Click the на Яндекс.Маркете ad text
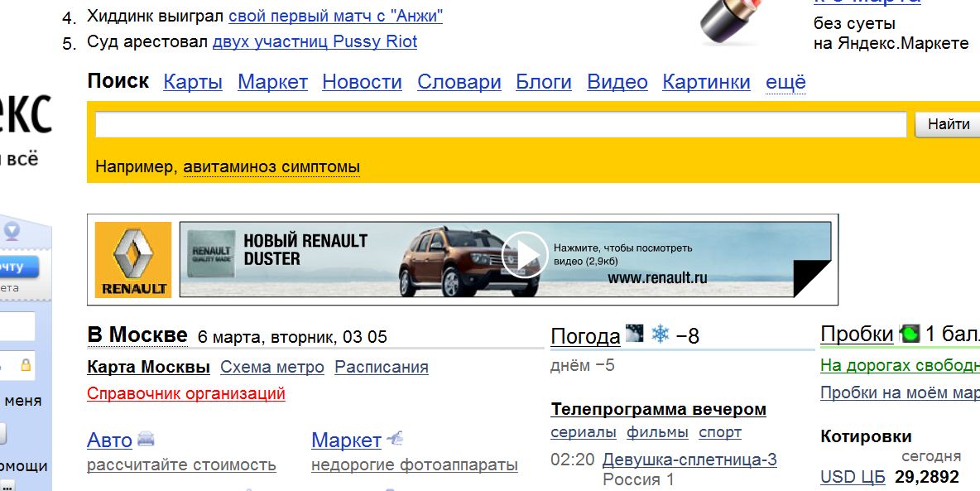Screen dimensions: 980x491 891,44
